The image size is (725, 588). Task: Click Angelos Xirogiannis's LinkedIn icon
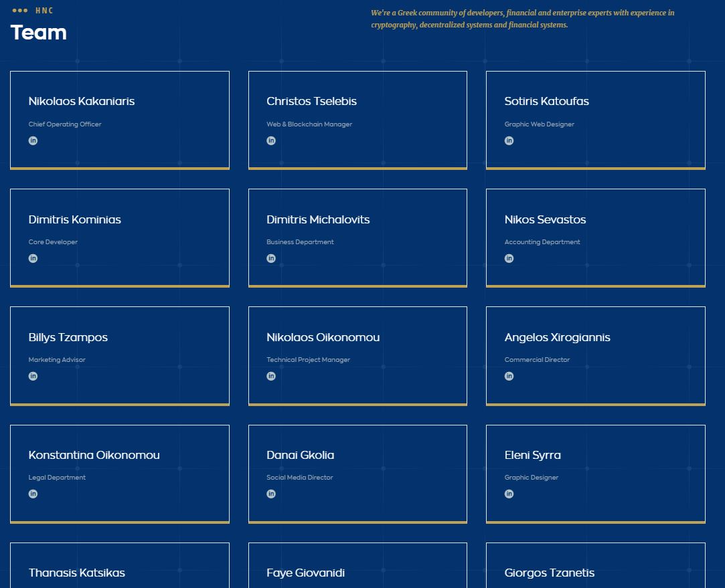[509, 376]
